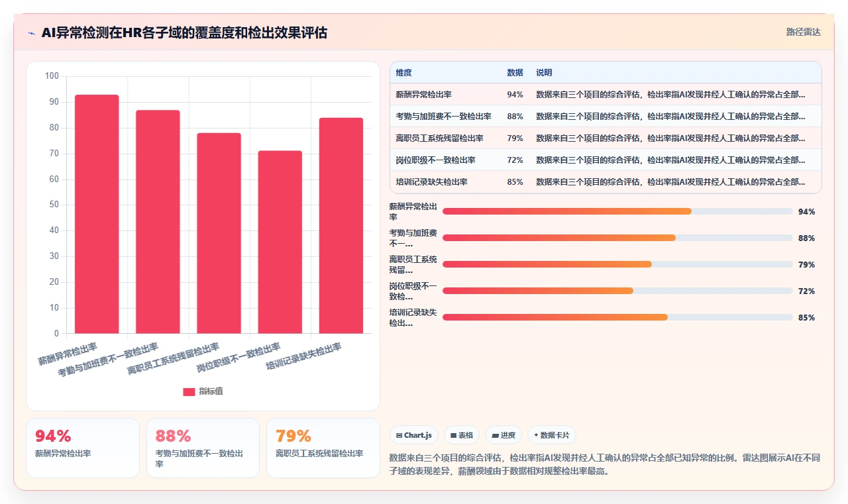Click the 薪酬异常检出率 progress bar
The width and height of the screenshot is (848, 504).
tap(617, 211)
